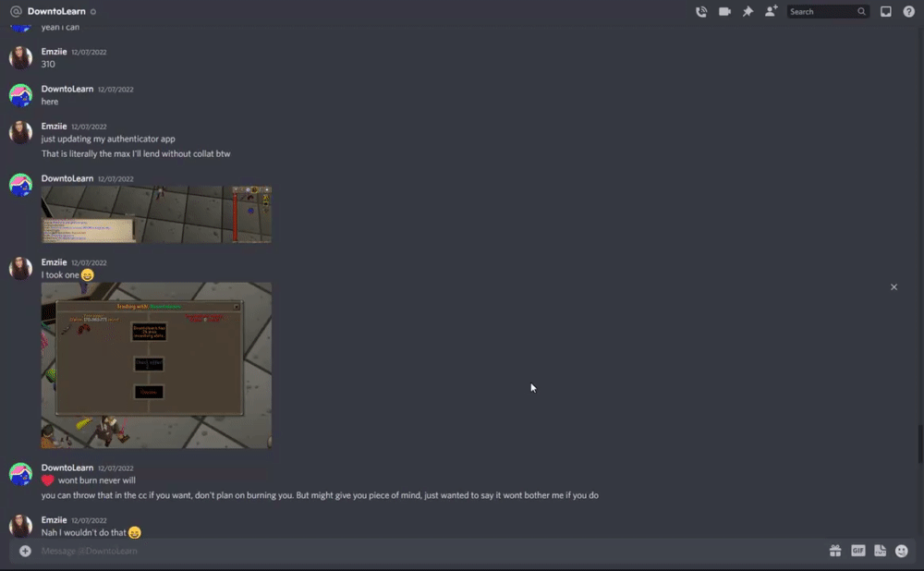The width and height of the screenshot is (924, 571).
Task: Open DowntoLearn's small game screenshot attachment
Action: tap(156, 214)
